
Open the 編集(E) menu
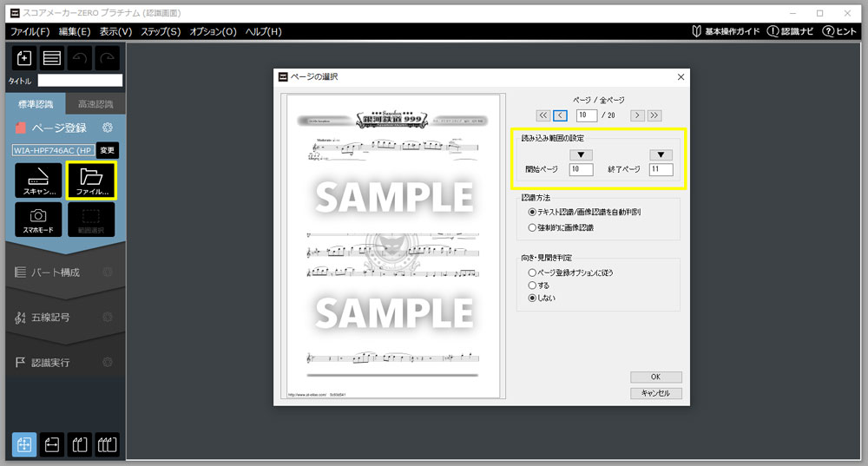[x=75, y=31]
